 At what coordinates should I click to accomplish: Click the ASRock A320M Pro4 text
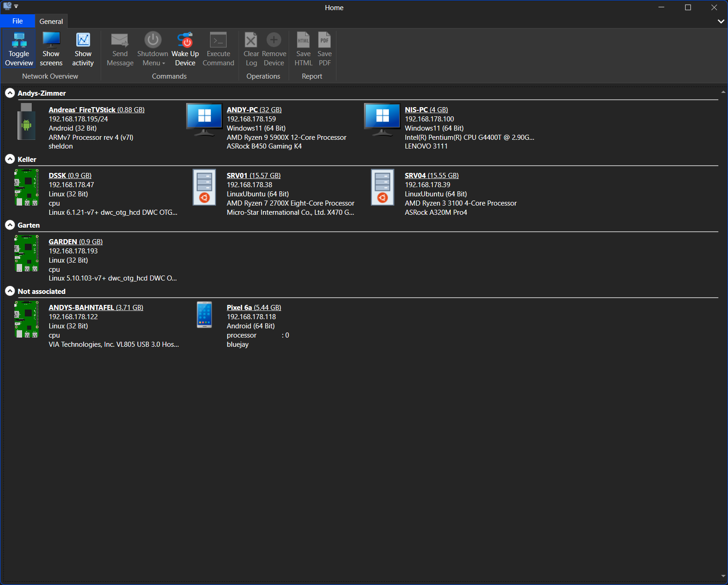(436, 212)
